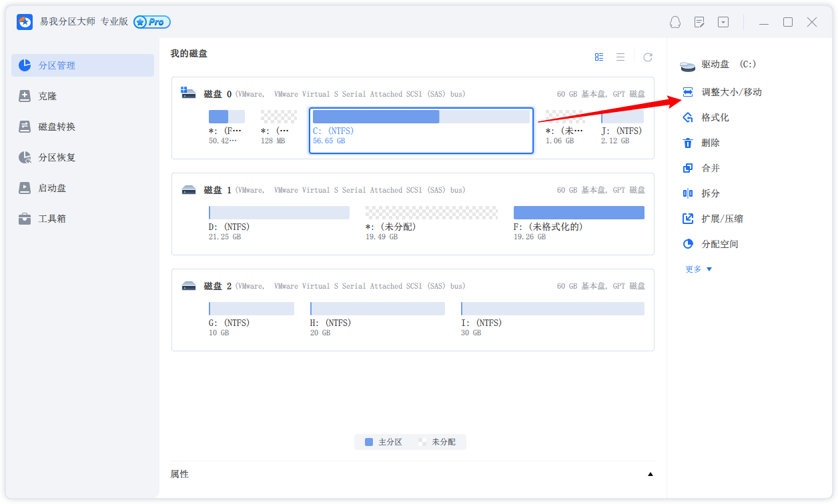838x504 pixels.
Task: Switch to list disk view
Action: click(620, 57)
